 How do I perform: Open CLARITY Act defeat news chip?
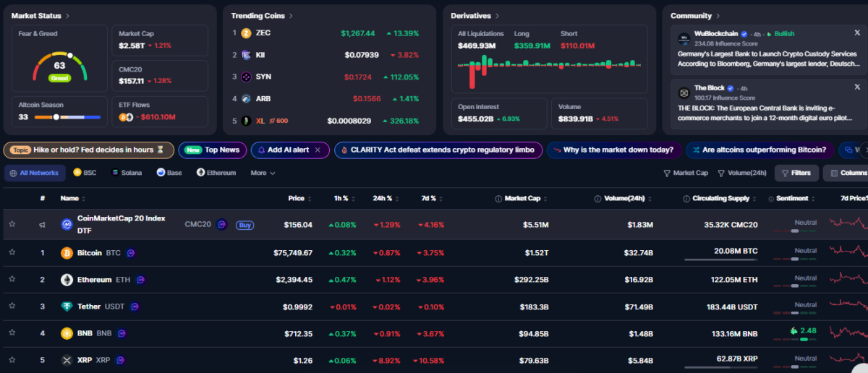pos(438,150)
